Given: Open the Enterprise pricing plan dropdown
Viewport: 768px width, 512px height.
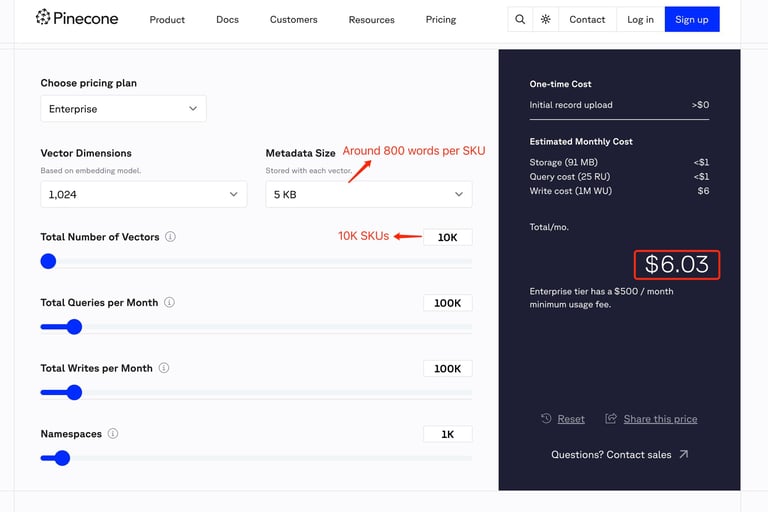Looking at the screenshot, I should pos(123,109).
